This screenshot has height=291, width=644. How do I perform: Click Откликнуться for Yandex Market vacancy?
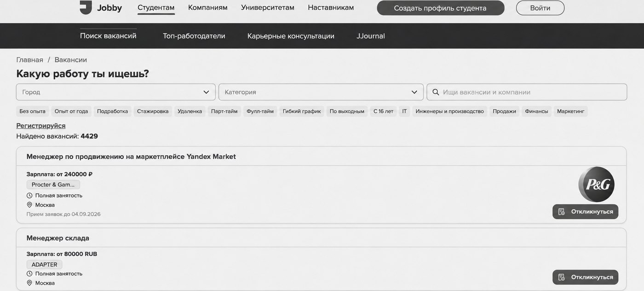585,212
